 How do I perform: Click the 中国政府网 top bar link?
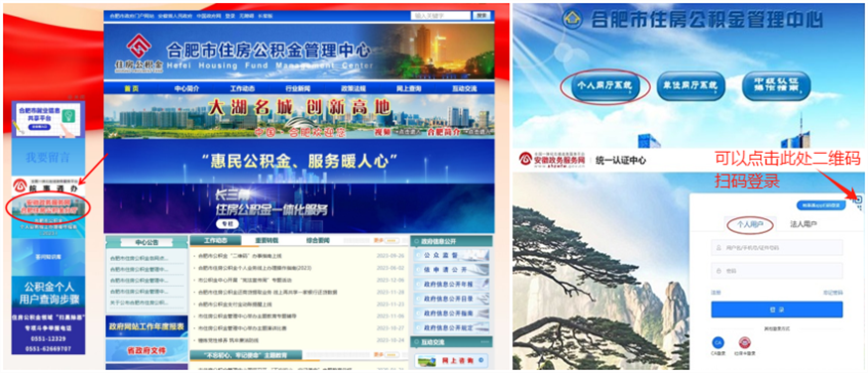point(208,16)
